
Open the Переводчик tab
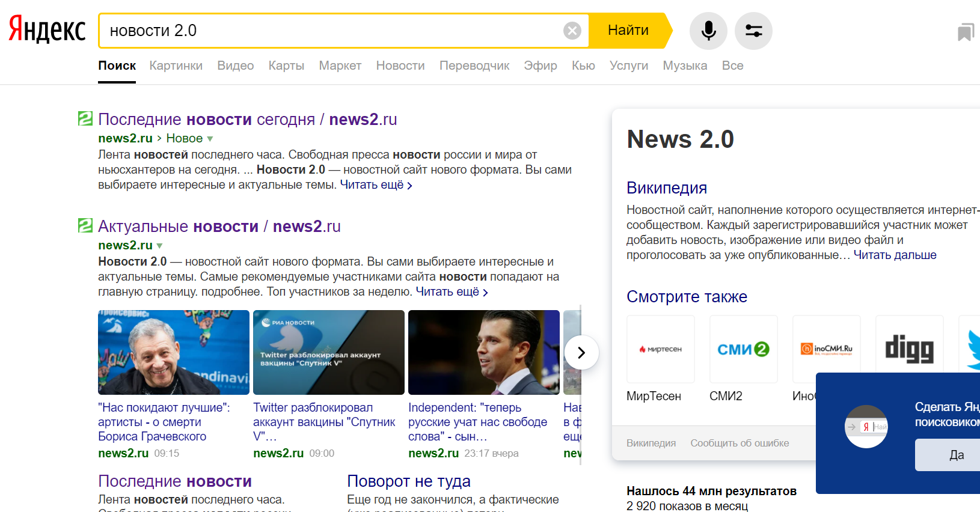point(474,66)
